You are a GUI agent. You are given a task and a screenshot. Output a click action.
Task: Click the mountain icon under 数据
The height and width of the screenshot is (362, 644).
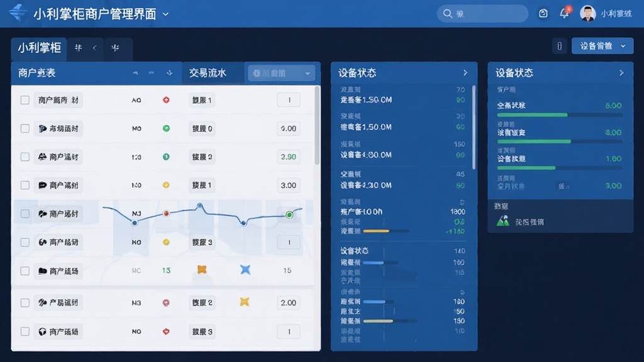(502, 221)
